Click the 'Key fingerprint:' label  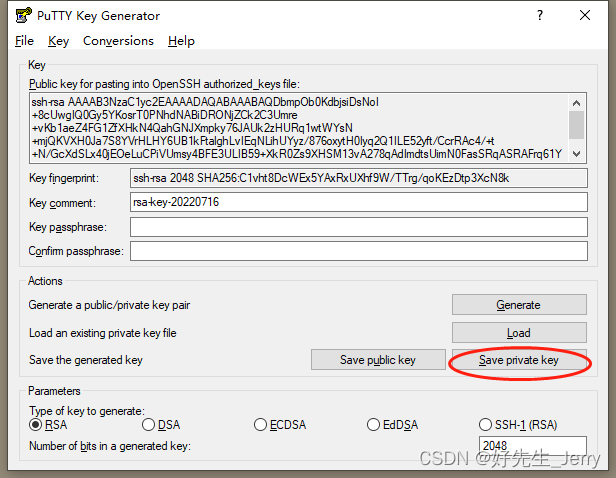[x=64, y=178]
